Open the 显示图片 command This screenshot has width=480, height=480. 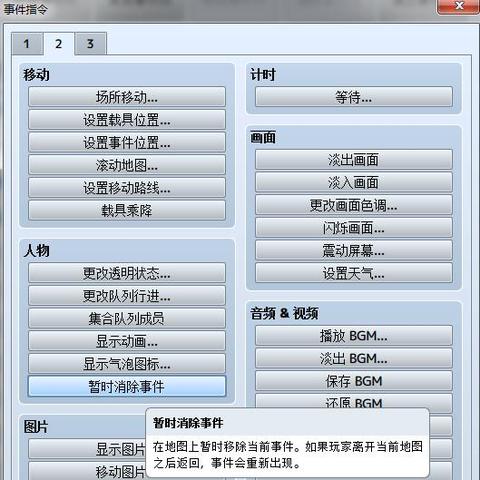(x=87, y=449)
